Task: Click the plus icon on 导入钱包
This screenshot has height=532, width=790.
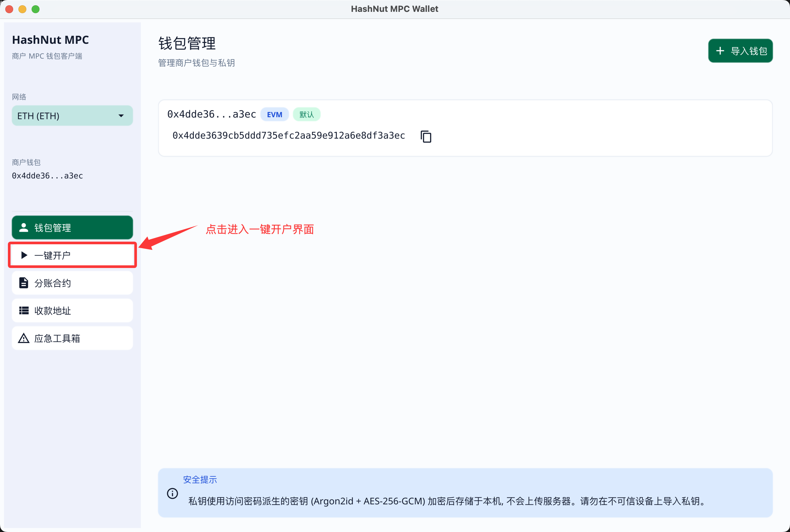Action: 720,51
